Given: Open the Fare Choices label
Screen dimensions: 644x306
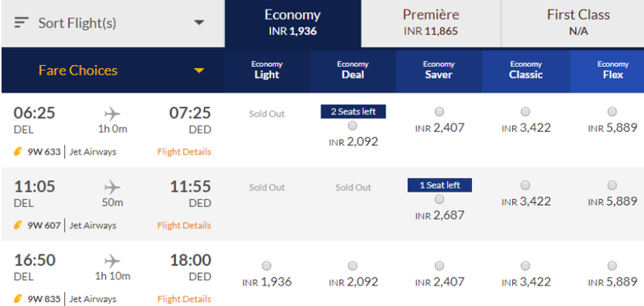Looking at the screenshot, I should (78, 71).
